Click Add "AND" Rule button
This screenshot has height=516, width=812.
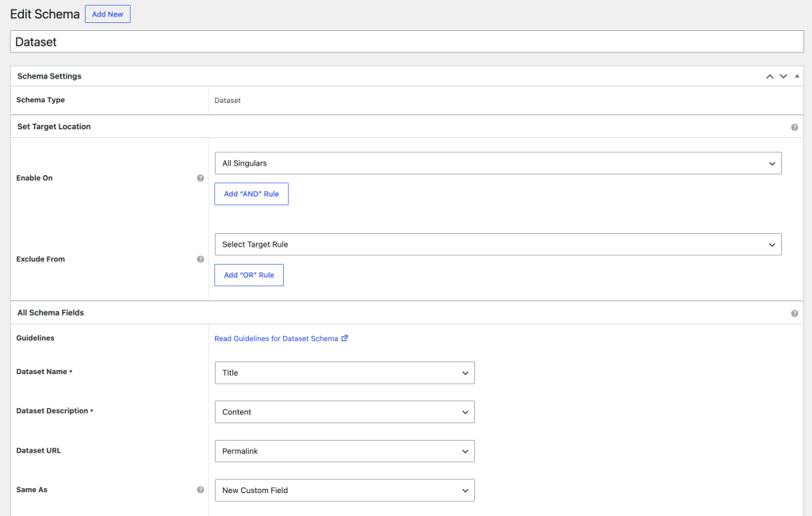(x=251, y=194)
